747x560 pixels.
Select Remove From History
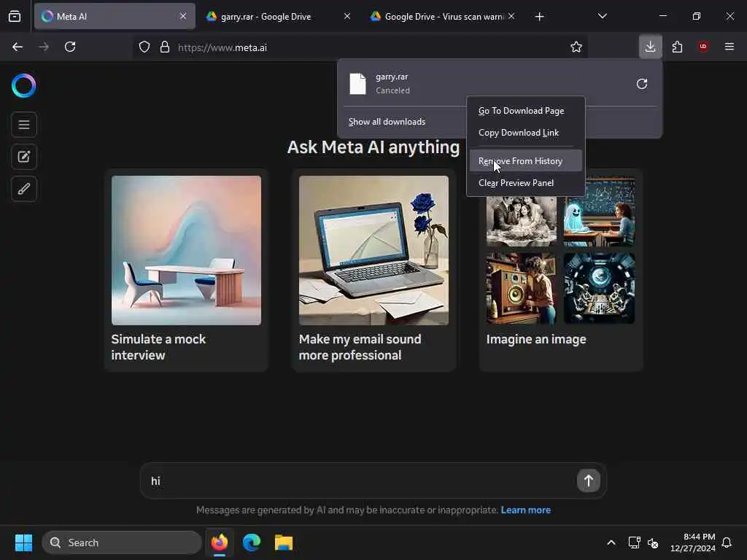pos(525,161)
